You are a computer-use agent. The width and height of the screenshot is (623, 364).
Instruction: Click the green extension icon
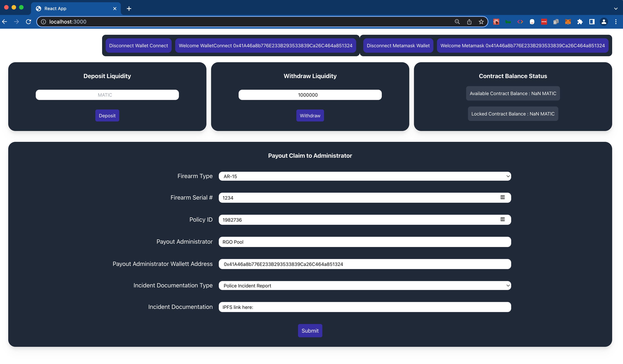[508, 22]
